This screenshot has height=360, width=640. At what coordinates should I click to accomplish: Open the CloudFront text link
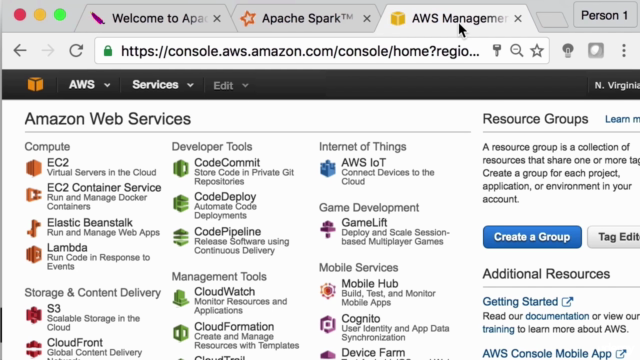coord(75,342)
